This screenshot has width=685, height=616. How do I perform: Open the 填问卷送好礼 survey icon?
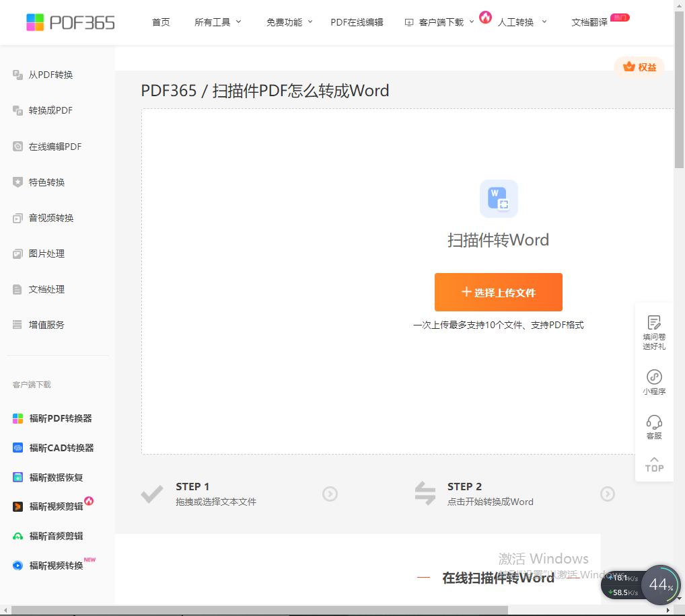654,323
